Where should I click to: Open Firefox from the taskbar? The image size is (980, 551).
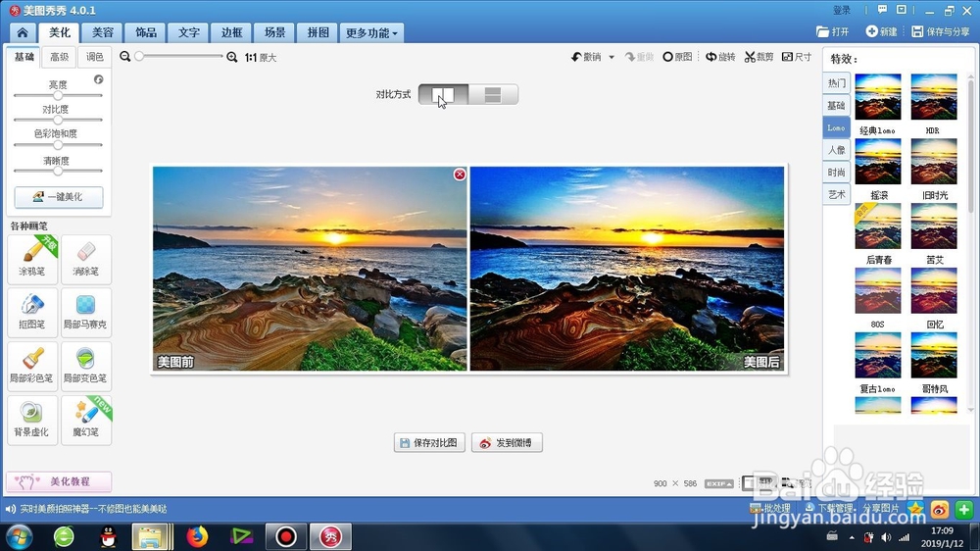[x=197, y=536]
